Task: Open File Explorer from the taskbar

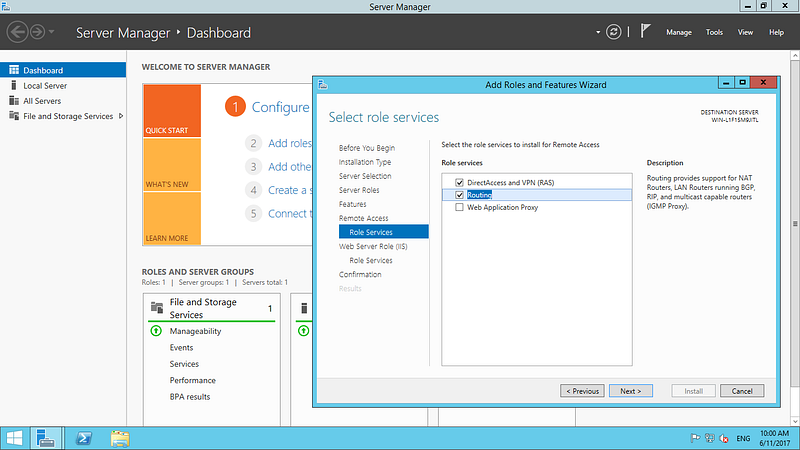Action: click(x=120, y=438)
